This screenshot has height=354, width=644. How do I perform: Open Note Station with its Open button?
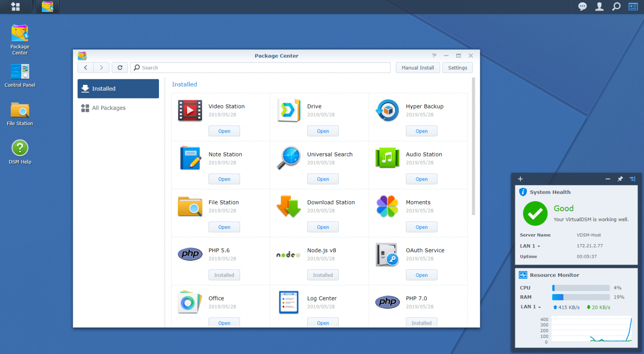click(x=224, y=179)
